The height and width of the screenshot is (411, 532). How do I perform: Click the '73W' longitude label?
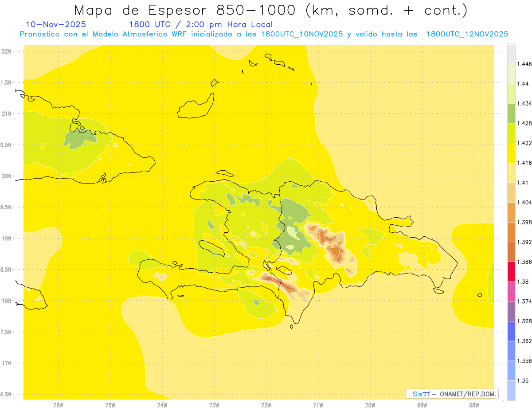[x=214, y=405]
